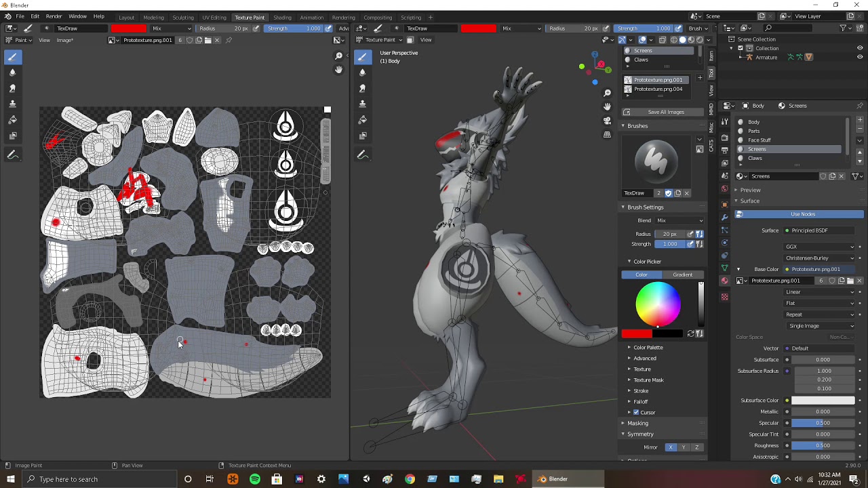Open the File menu
The width and height of the screenshot is (868, 488).
pyautogui.click(x=20, y=16)
